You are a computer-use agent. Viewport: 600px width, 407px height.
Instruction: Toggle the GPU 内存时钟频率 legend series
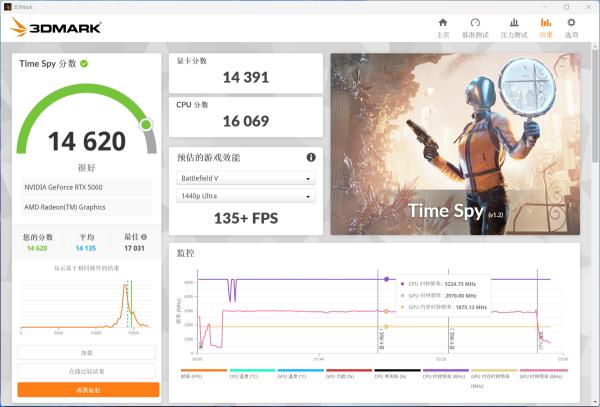pyautogui.click(x=494, y=378)
